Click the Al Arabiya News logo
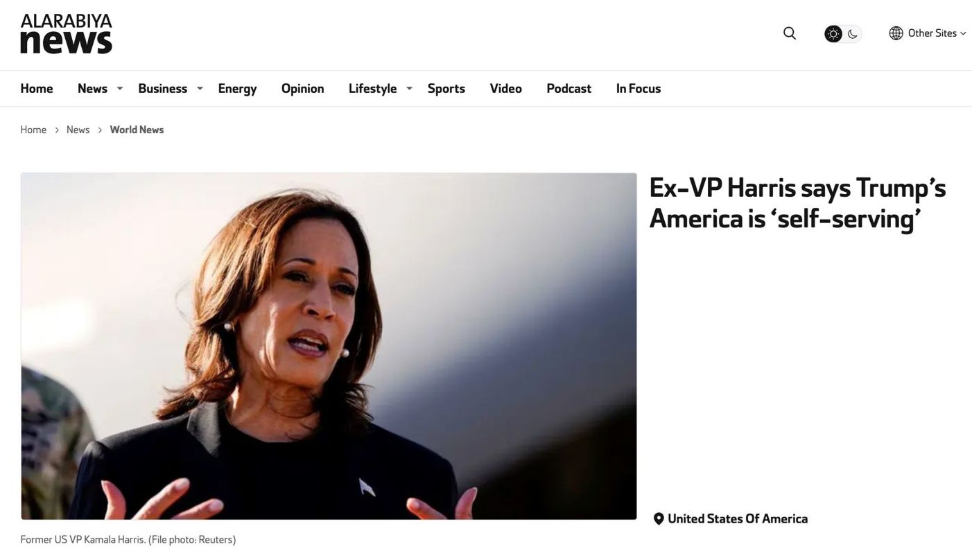 66,34
